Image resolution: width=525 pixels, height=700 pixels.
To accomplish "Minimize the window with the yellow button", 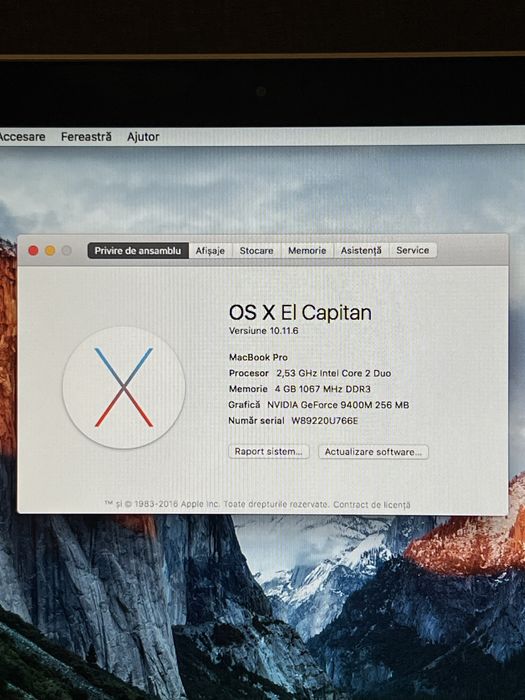I will 50,250.
